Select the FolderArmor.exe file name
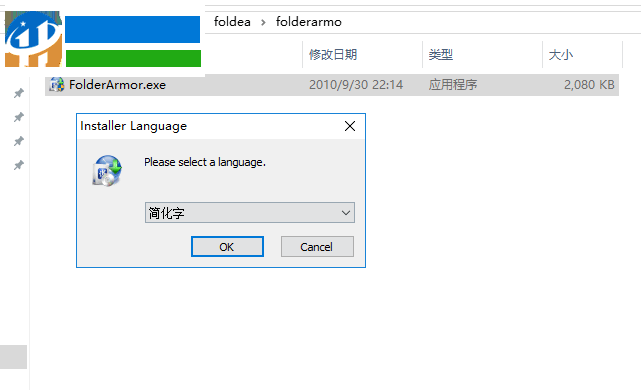This screenshot has width=641, height=390. point(117,85)
